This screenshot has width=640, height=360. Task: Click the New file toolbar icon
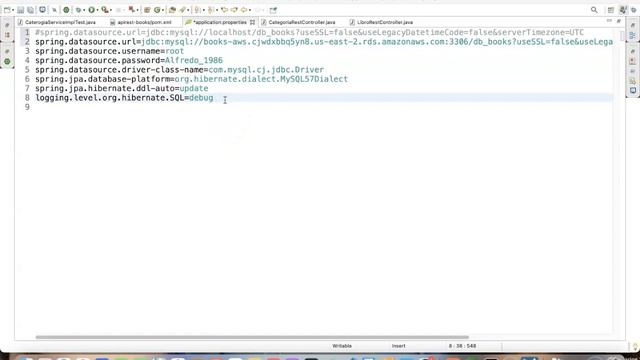[7, 10]
